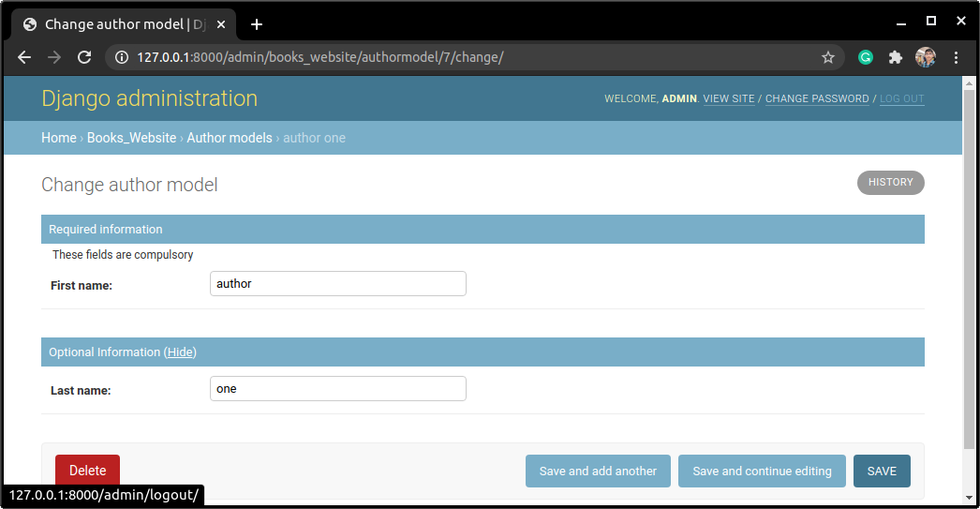Viewport: 980px width, 509px height.
Task: Click the First name label
Action: point(82,286)
